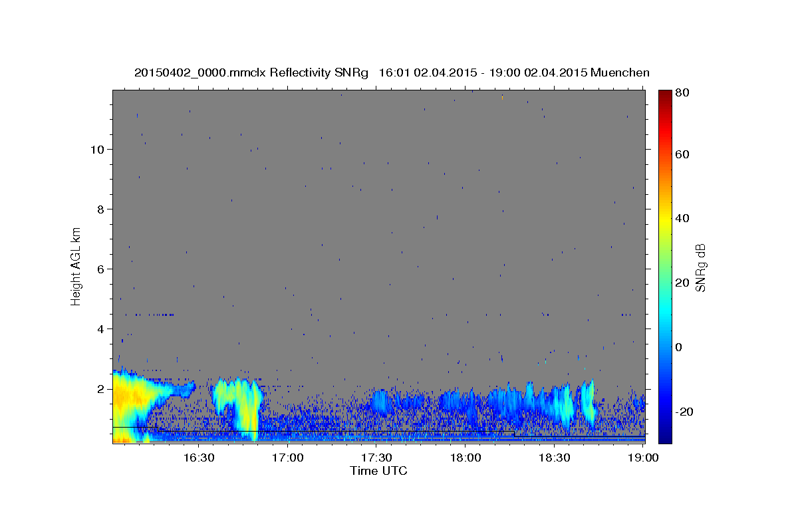The width and height of the screenshot is (798, 532).
Task: Click the 16:30 time tick label
Action: point(198,458)
